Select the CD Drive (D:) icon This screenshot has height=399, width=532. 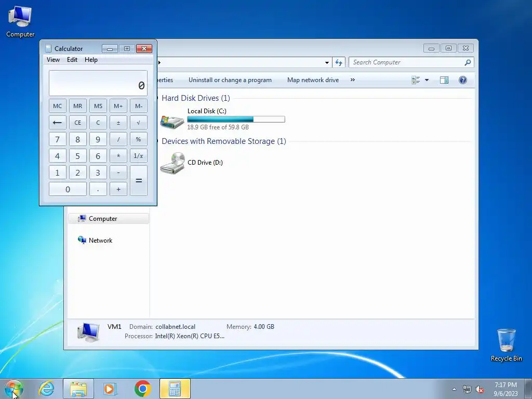tap(172, 163)
